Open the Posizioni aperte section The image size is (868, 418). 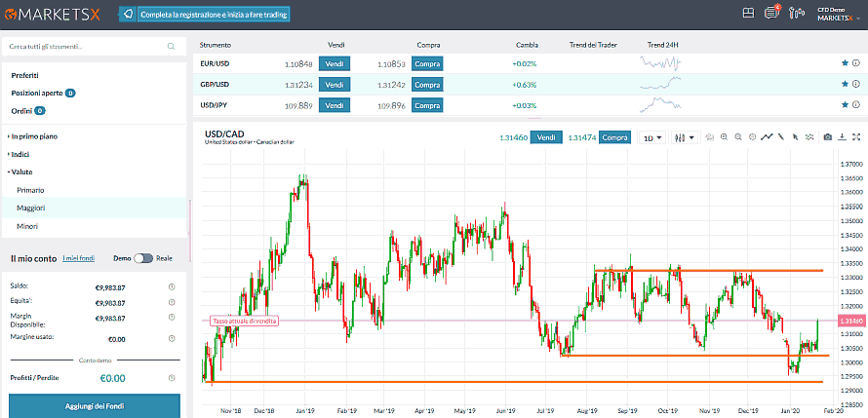[x=38, y=93]
